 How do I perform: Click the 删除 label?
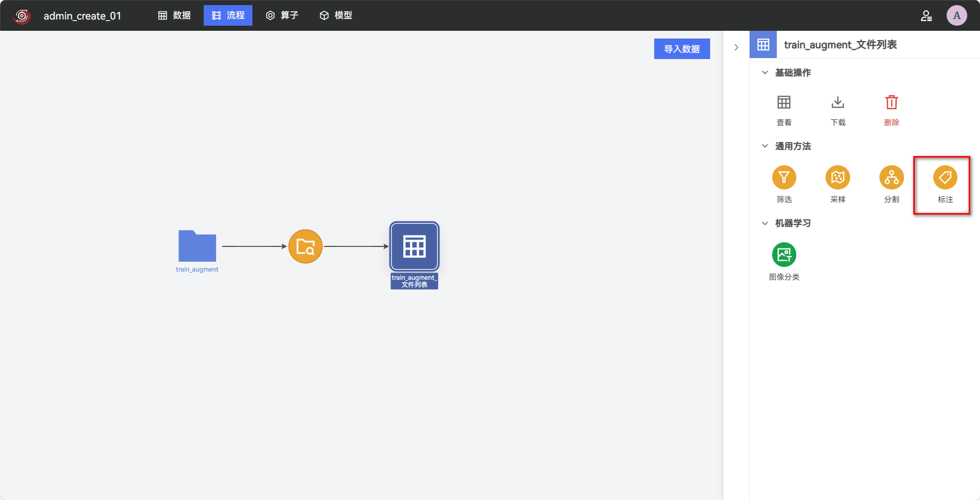pyautogui.click(x=892, y=123)
